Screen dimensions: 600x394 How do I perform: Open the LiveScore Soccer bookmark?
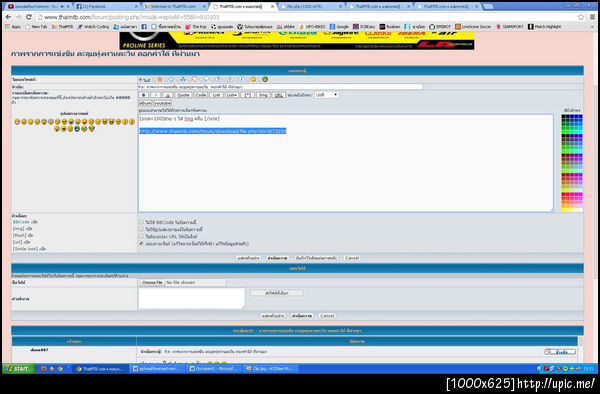[473, 27]
